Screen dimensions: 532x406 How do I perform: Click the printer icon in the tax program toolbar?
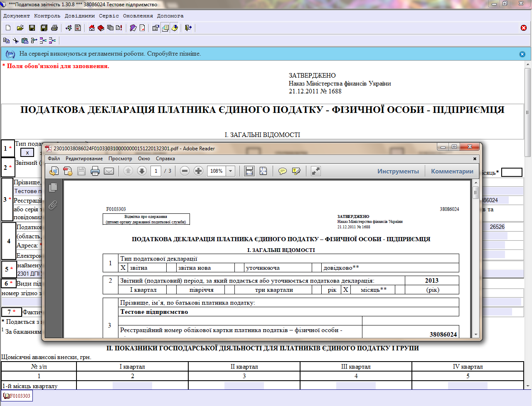[54, 28]
